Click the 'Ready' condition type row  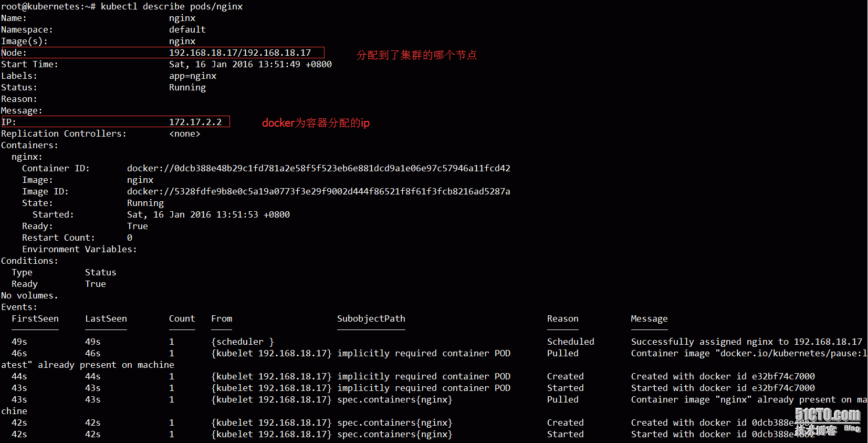click(25, 284)
